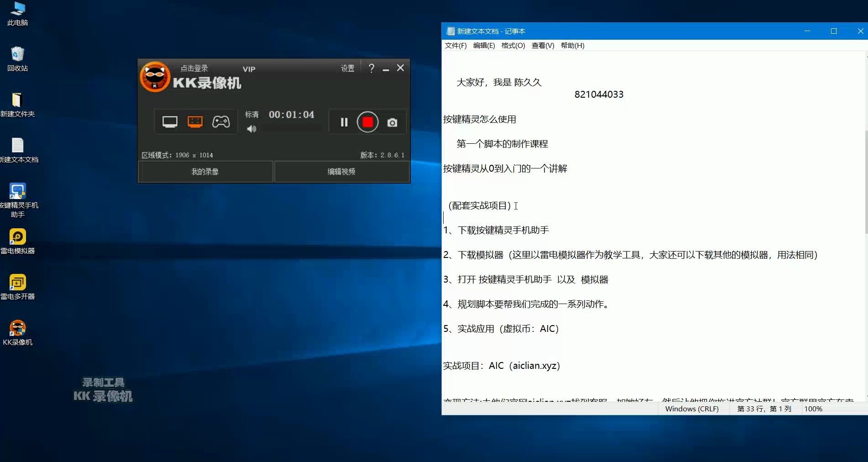Open 我的录像 recordings list
The height and width of the screenshot is (462, 868).
point(205,172)
